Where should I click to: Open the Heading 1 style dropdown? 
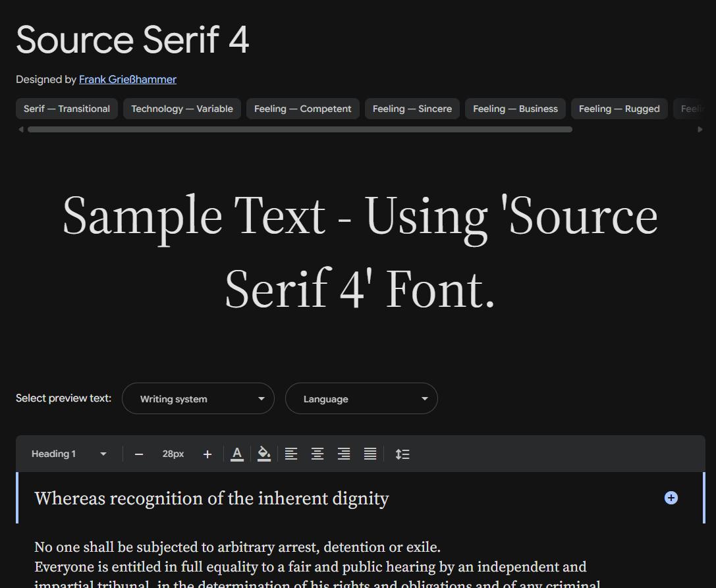point(69,454)
